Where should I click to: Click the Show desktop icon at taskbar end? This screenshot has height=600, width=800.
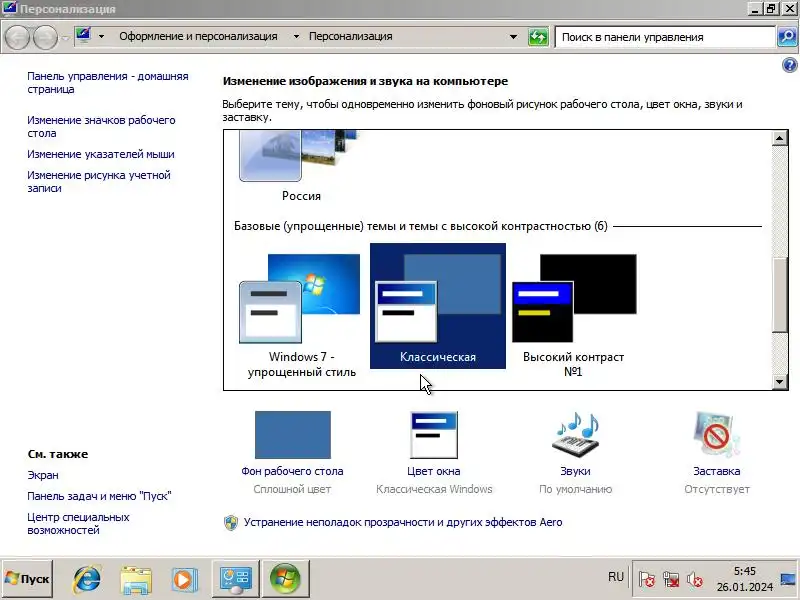pyautogui.click(x=789, y=579)
